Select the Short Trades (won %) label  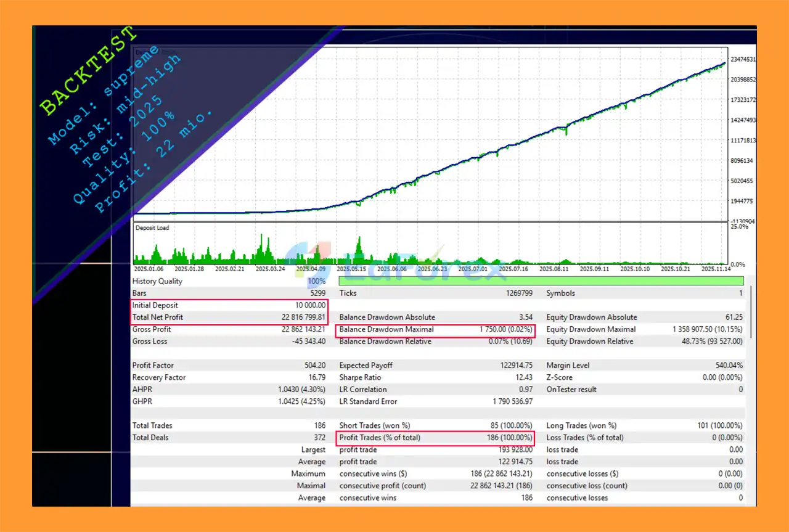tap(374, 426)
